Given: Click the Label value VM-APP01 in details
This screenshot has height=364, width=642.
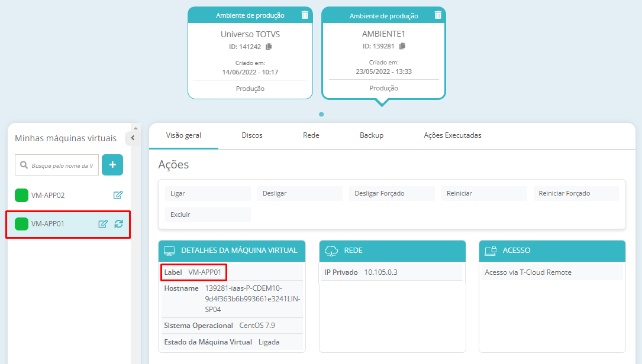Looking at the screenshot, I should click(x=205, y=272).
